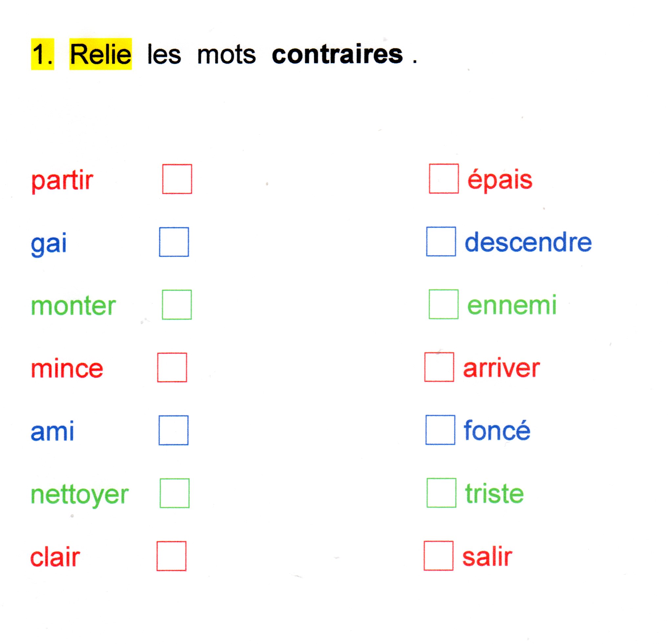Select the box before salir

coord(438,555)
